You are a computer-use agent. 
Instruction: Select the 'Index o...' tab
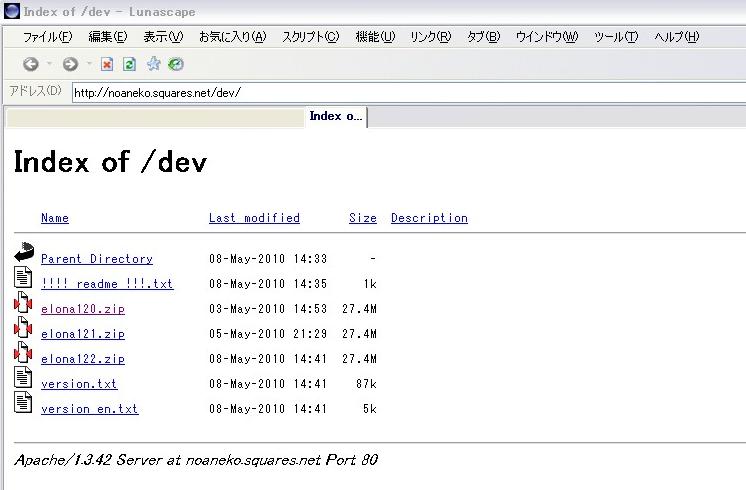point(336,117)
